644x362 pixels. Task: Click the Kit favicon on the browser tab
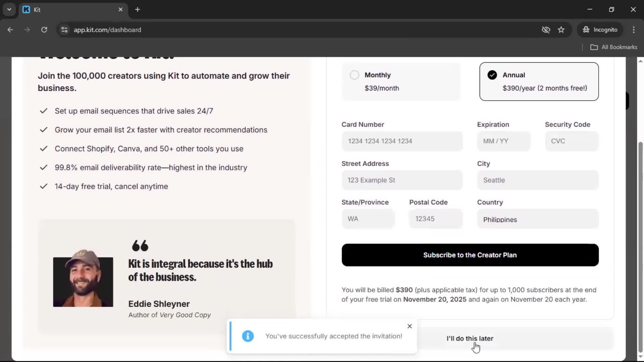(26, 9)
